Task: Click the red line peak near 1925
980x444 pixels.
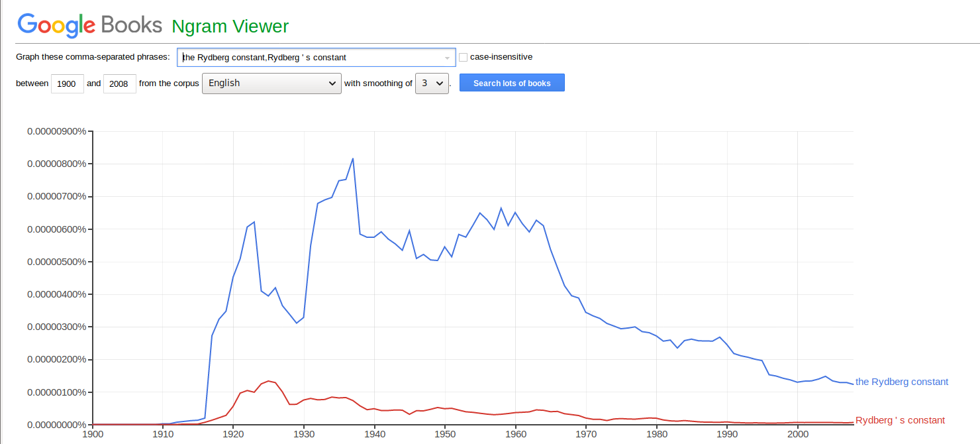Action: pyautogui.click(x=268, y=381)
